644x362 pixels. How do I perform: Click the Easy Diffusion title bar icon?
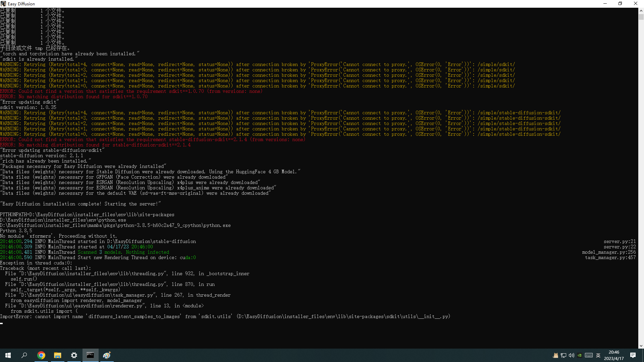pos(3,4)
